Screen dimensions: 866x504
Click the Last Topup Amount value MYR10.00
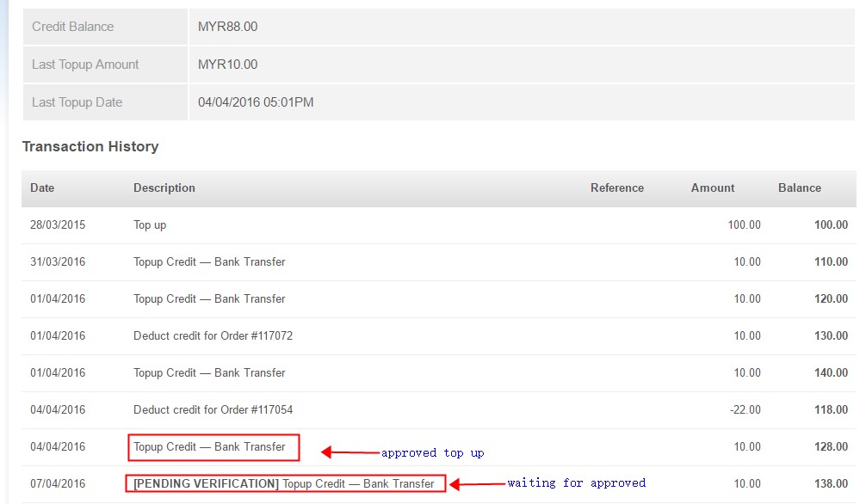pos(227,65)
